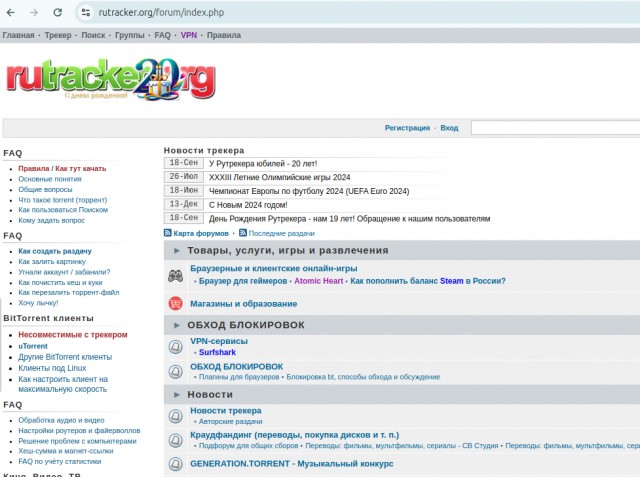
Task: Open Карта форумов link
Action: click(201, 233)
